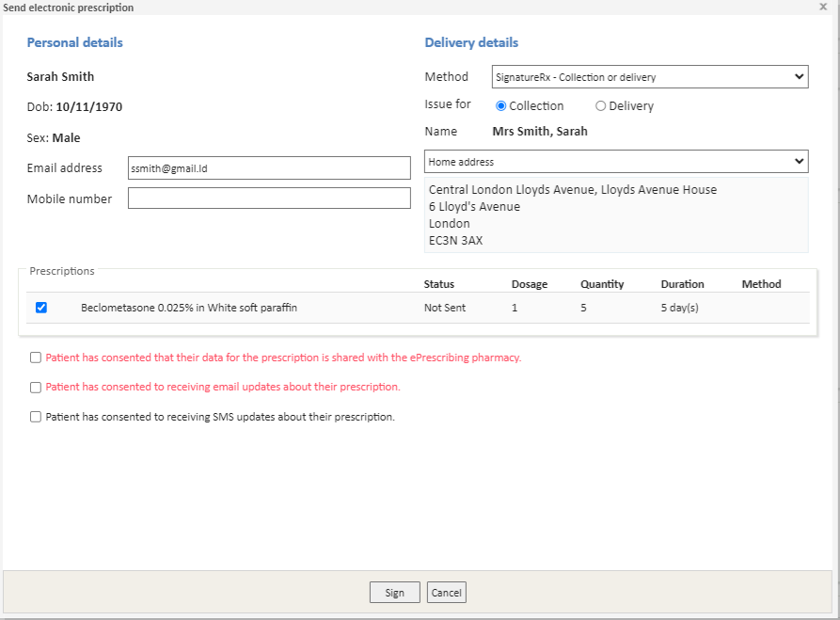Open the Method dropdown
The width and height of the screenshot is (840, 620).
[x=649, y=76]
